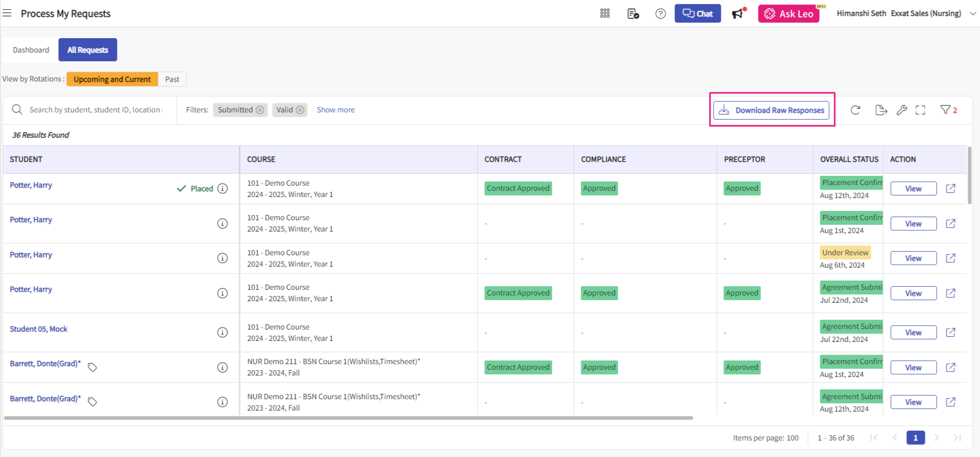The width and height of the screenshot is (980, 457).
Task: Open the wrench settings icon
Action: coord(901,110)
